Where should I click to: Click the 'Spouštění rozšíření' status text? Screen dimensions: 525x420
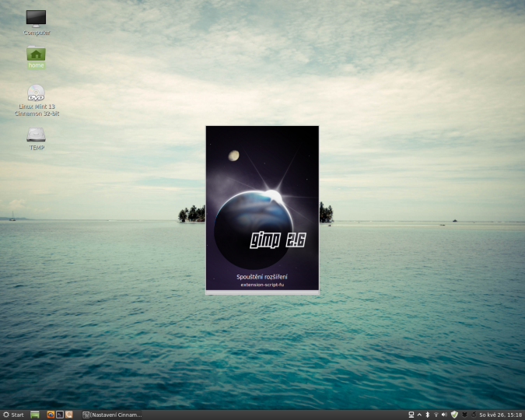262,277
